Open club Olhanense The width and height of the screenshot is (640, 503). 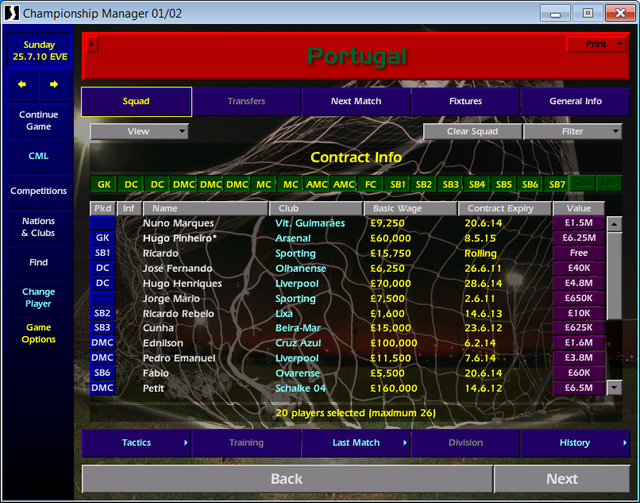pyautogui.click(x=300, y=269)
